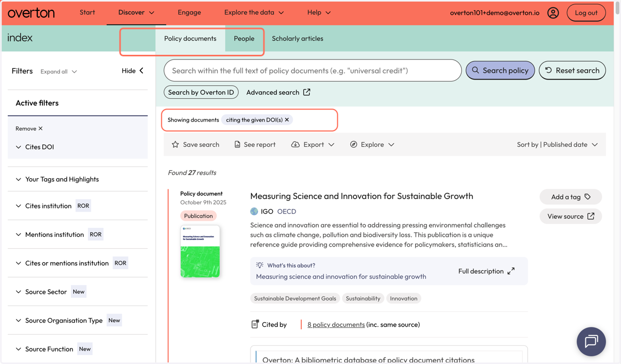The width and height of the screenshot is (621, 364).
Task: Switch to the People tab
Action: coord(244,38)
